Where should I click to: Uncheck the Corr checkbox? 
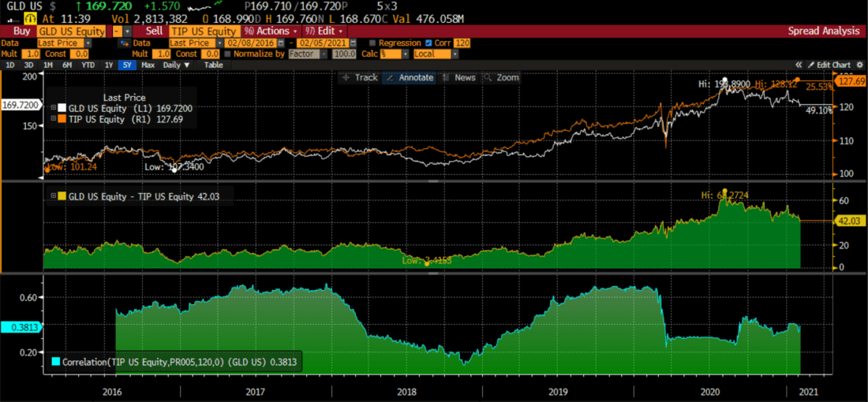click(428, 43)
